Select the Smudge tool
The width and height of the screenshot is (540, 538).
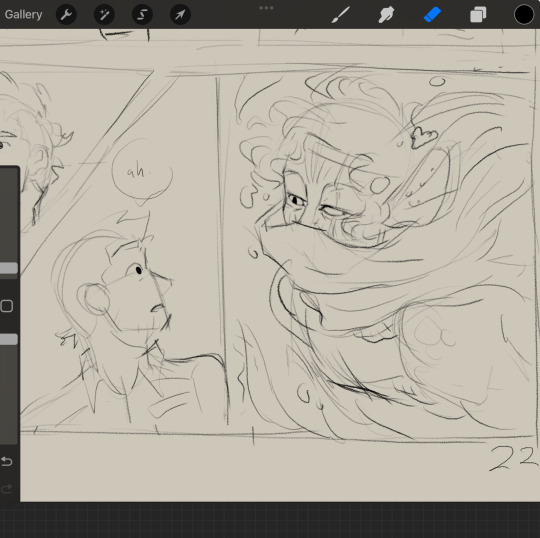386,15
